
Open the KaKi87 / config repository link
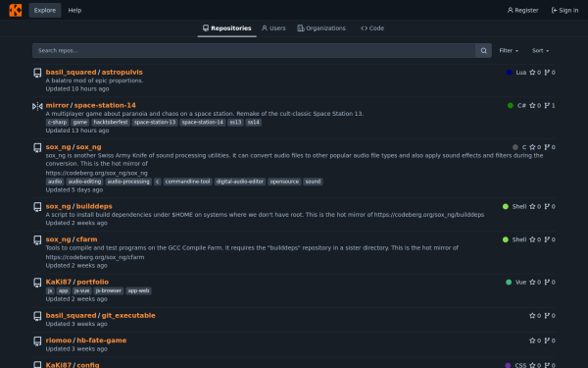[88, 365]
